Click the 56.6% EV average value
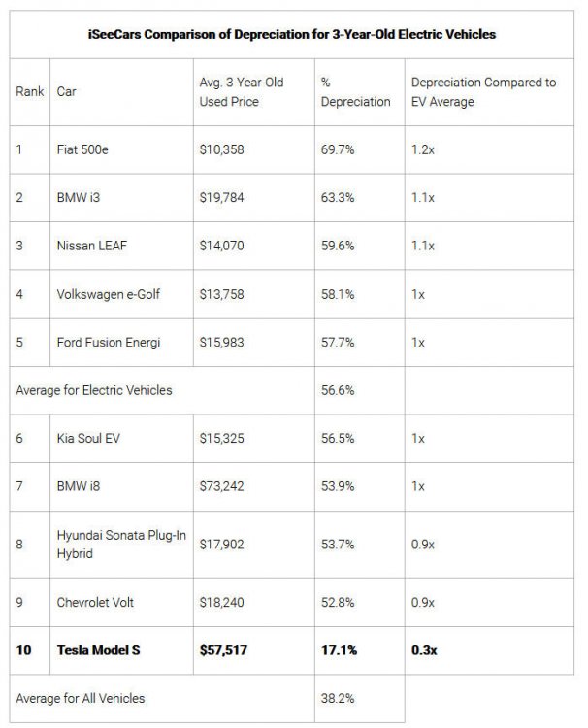 point(336,390)
